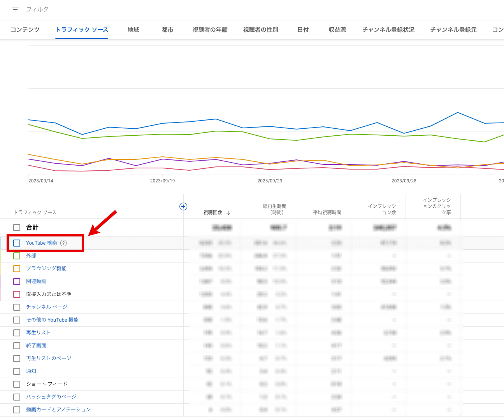The image size is (504, 420).
Task: Click the 2023/09/28 chart date label
Action: (404, 181)
